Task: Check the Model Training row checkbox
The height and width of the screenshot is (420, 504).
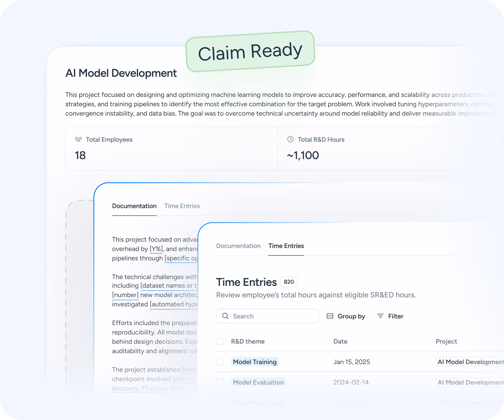Action: [x=220, y=362]
